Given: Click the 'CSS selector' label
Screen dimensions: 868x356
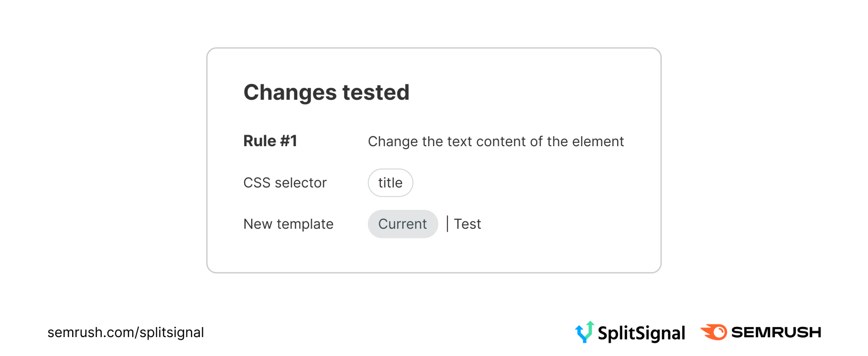Looking at the screenshot, I should coord(285,183).
